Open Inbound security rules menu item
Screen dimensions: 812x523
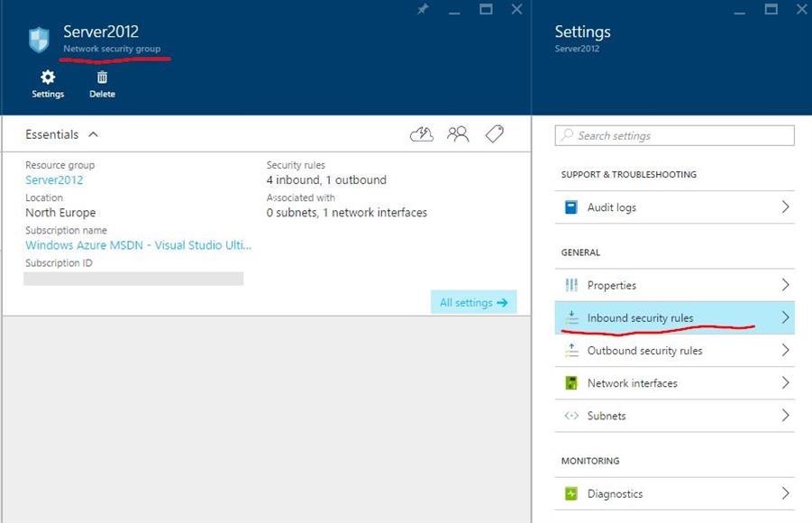click(x=640, y=317)
